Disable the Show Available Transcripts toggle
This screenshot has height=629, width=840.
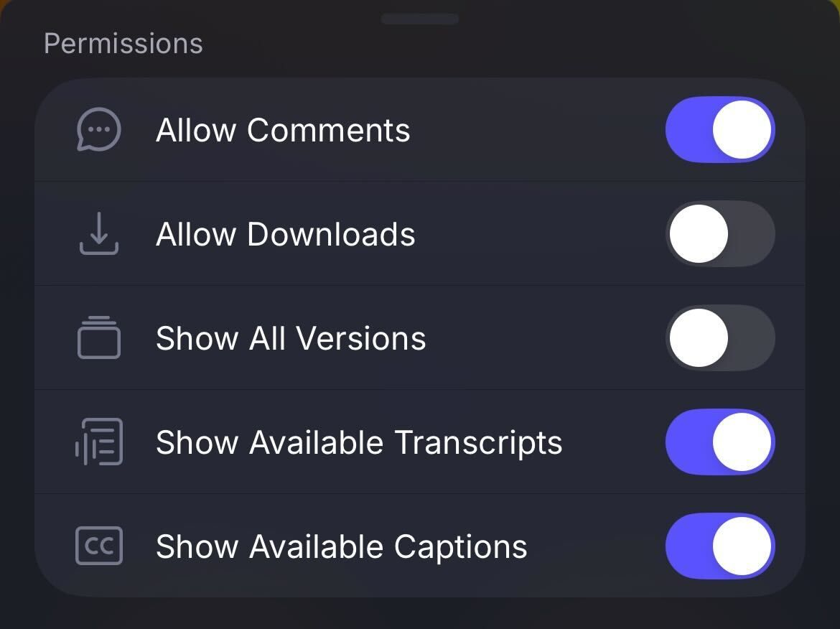[x=720, y=442]
